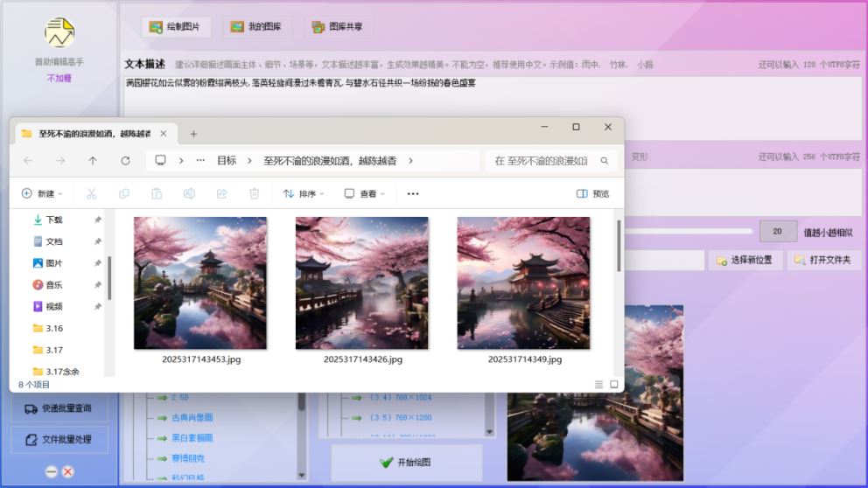Unpin 下载 using its pin icon
The width and height of the screenshot is (868, 488).
(x=98, y=220)
